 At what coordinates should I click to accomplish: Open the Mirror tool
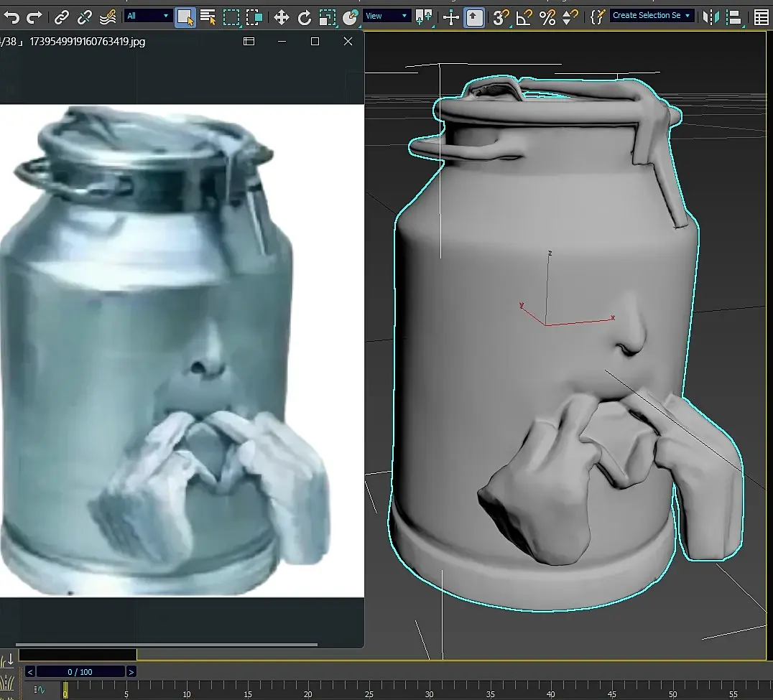point(710,17)
